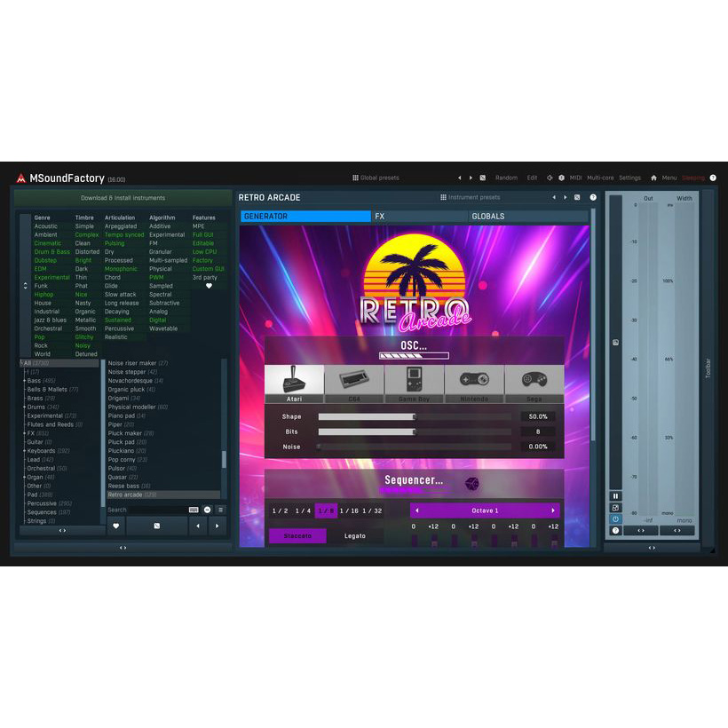Click the Sequencer randomize dice icon
The width and height of the screenshot is (728, 728).
[471, 484]
